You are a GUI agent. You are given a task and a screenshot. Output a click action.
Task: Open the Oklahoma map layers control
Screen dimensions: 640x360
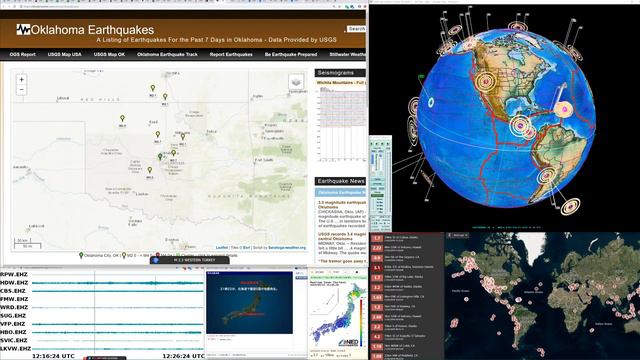pyautogui.click(x=296, y=82)
